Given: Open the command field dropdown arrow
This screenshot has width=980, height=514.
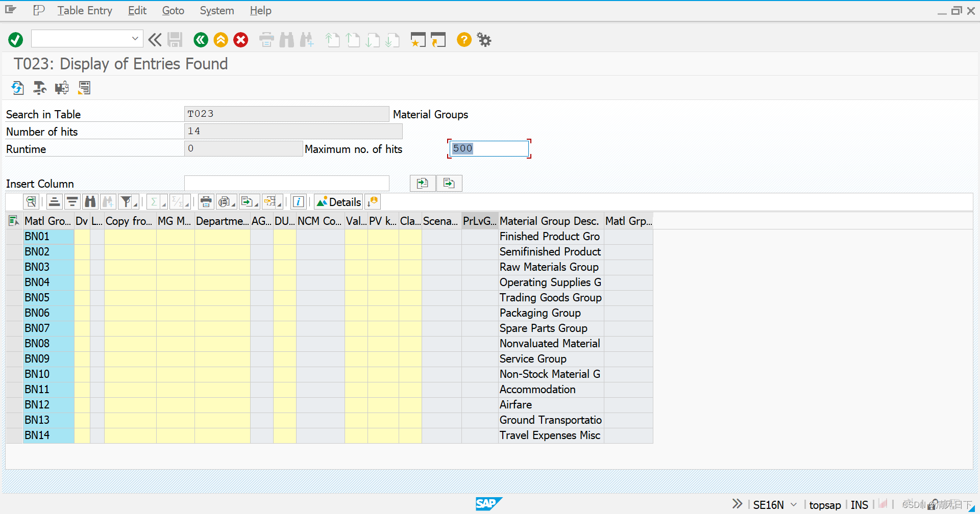Looking at the screenshot, I should pos(134,39).
